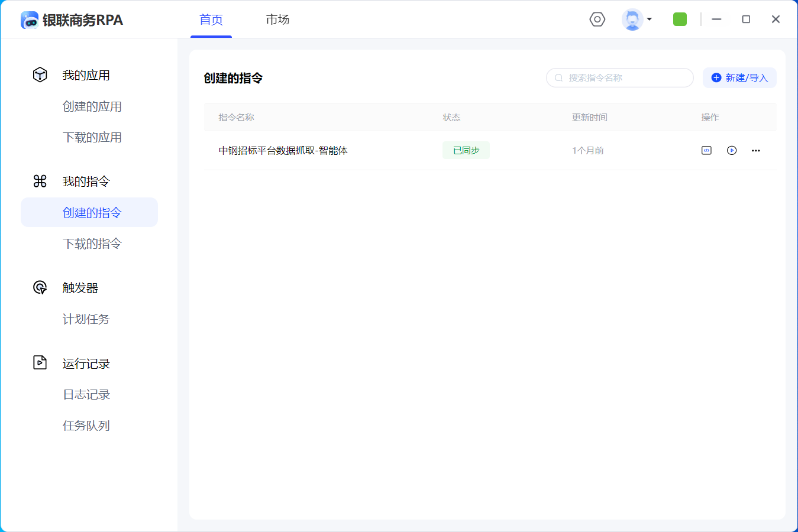Open 计划任务 under 触发器
798x532 pixels.
[86, 319]
